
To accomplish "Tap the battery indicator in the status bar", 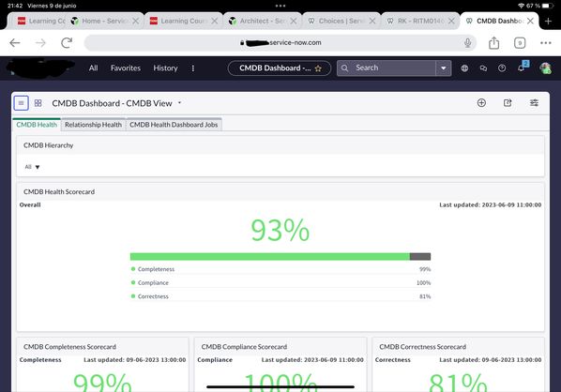I will point(548,6).
